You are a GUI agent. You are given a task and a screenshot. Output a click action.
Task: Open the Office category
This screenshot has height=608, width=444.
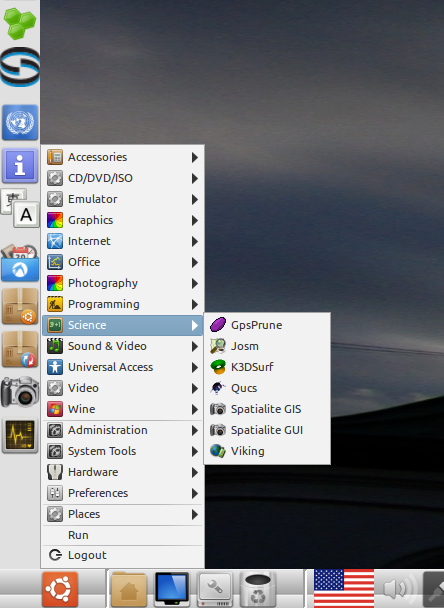123,262
